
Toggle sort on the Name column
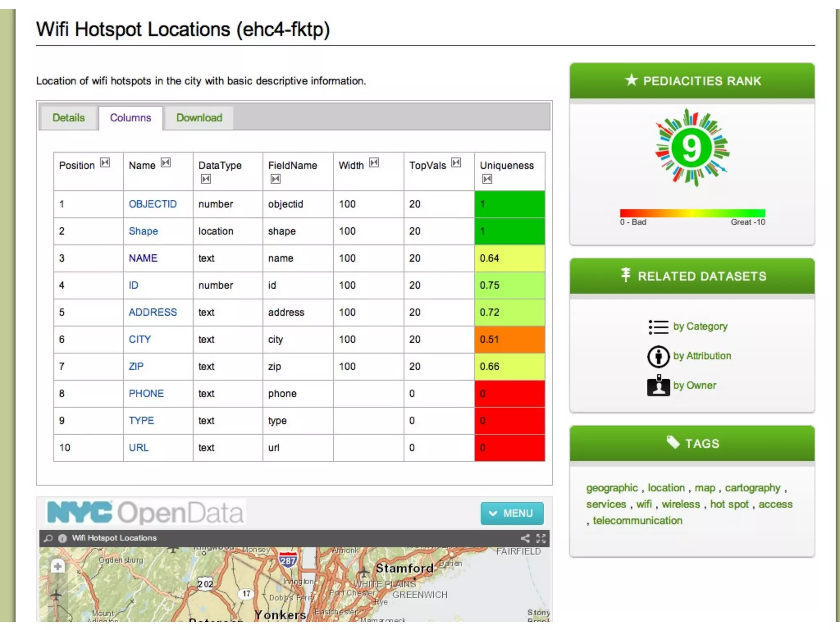(x=166, y=163)
